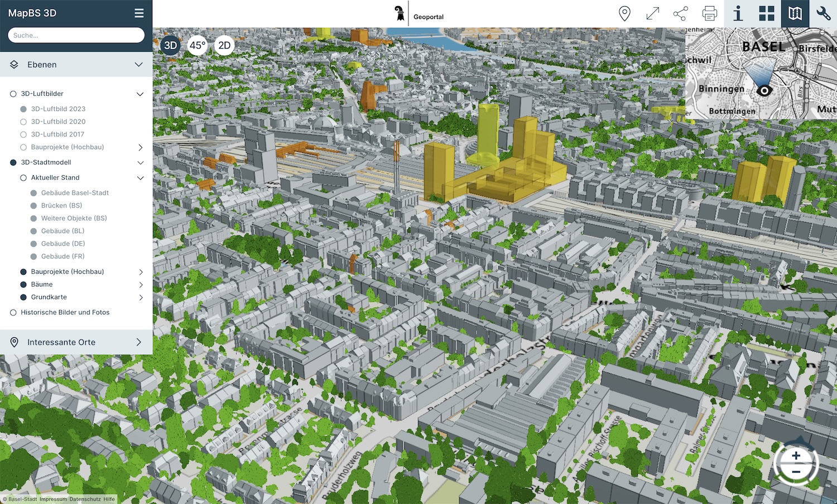Viewport: 837px width, 504px height.
Task: Open the wrench tools icon
Action: (823, 13)
